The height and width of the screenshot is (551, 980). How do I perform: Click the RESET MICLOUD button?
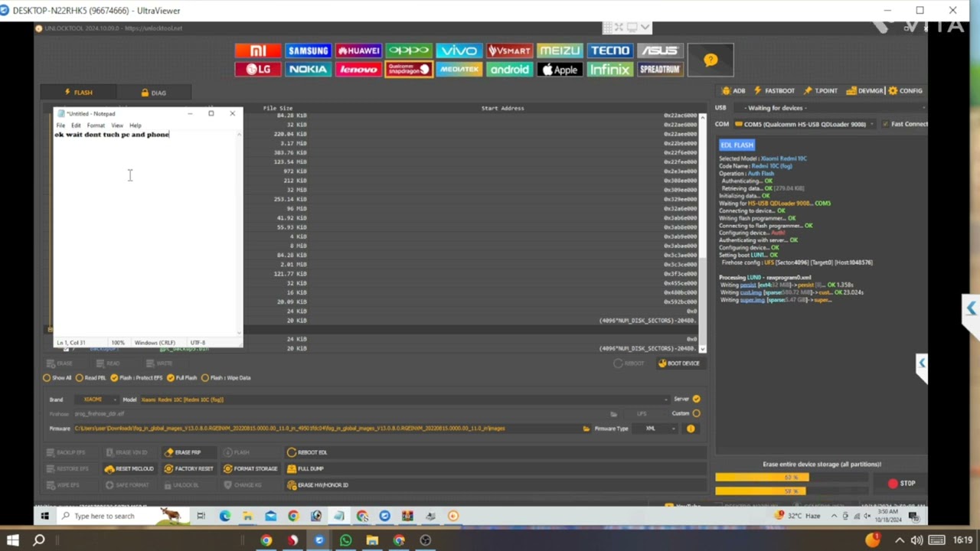click(x=129, y=469)
